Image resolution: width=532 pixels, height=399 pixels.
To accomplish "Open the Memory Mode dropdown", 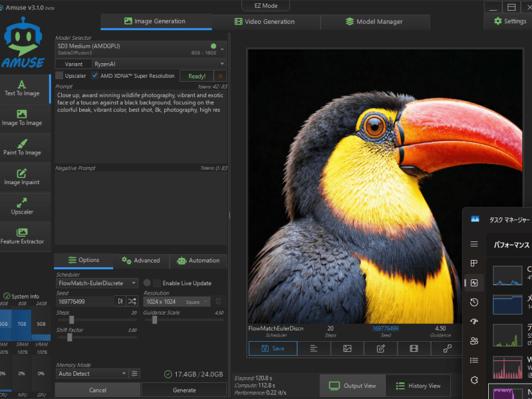I will (x=90, y=374).
